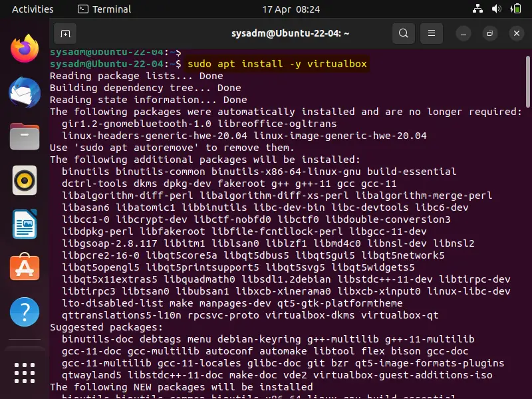Click 'libalgorithm-merge-perl' package name

[424, 196]
